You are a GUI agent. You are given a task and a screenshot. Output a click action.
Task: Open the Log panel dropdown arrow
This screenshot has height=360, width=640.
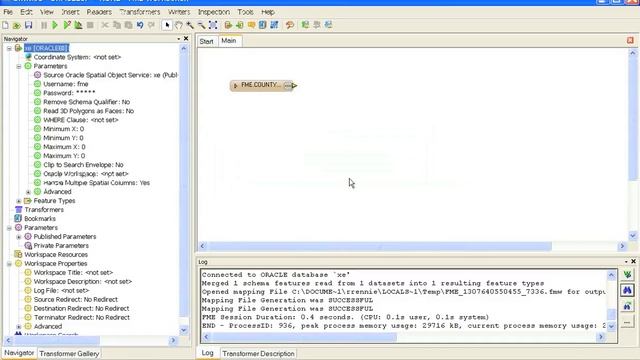(x=626, y=262)
